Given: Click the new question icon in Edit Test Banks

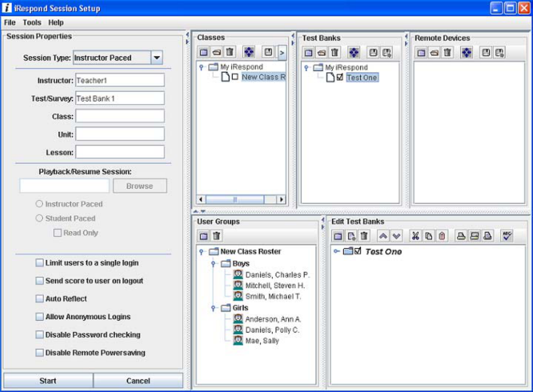Looking at the screenshot, I should pos(351,236).
